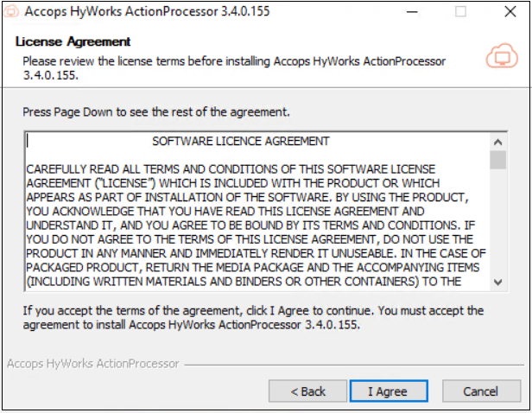Click the empty scrollbar track below the thumb
This screenshot has width=532, height=413.
497,225
